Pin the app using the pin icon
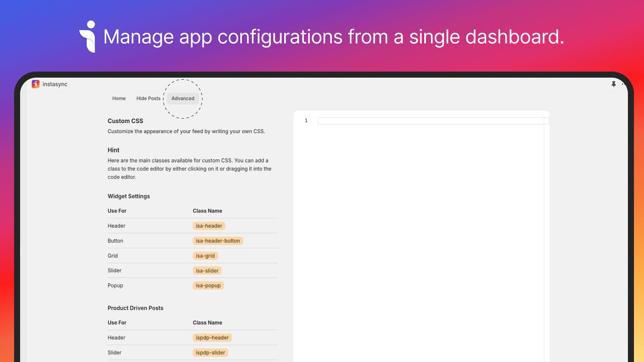The height and width of the screenshot is (362, 644). point(613,84)
